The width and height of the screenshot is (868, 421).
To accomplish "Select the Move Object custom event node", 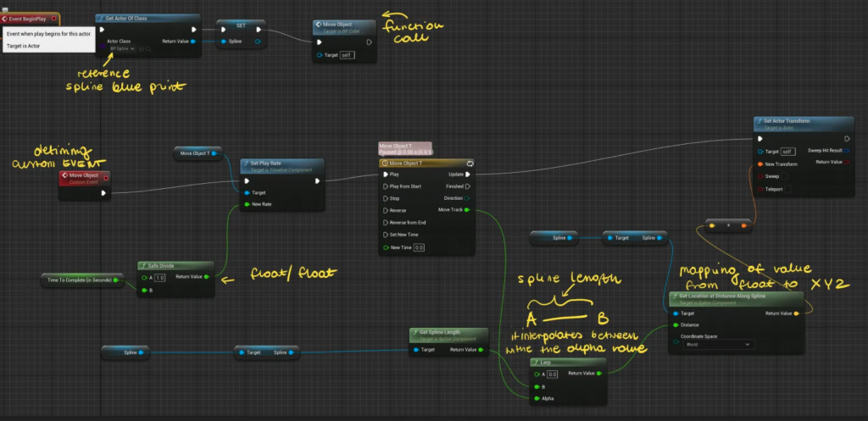I will coord(84,178).
